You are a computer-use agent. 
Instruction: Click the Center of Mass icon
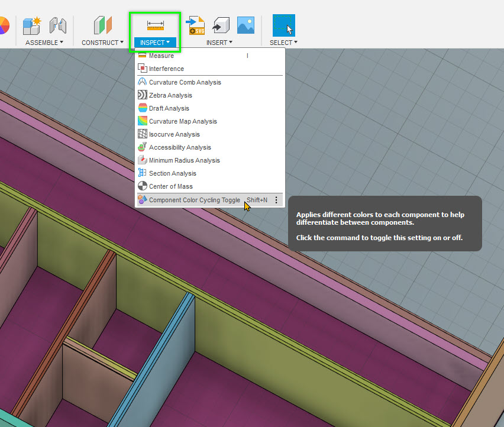pyautogui.click(x=143, y=186)
